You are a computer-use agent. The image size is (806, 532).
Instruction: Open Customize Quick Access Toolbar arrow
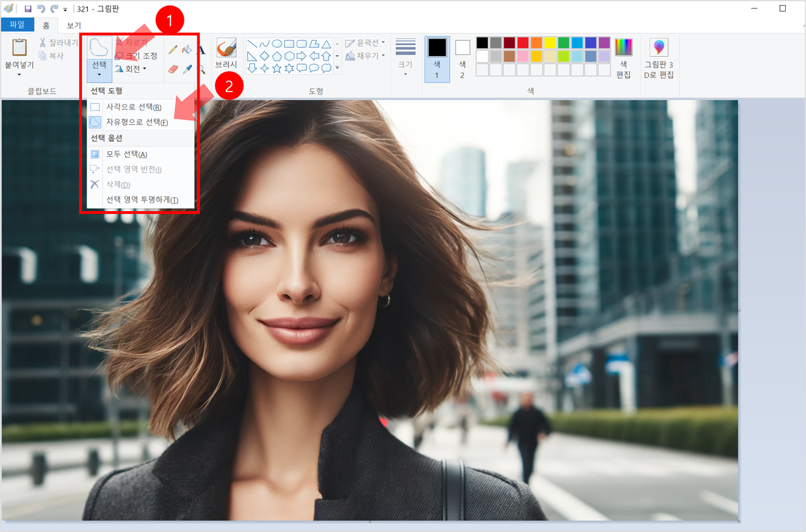pos(65,9)
